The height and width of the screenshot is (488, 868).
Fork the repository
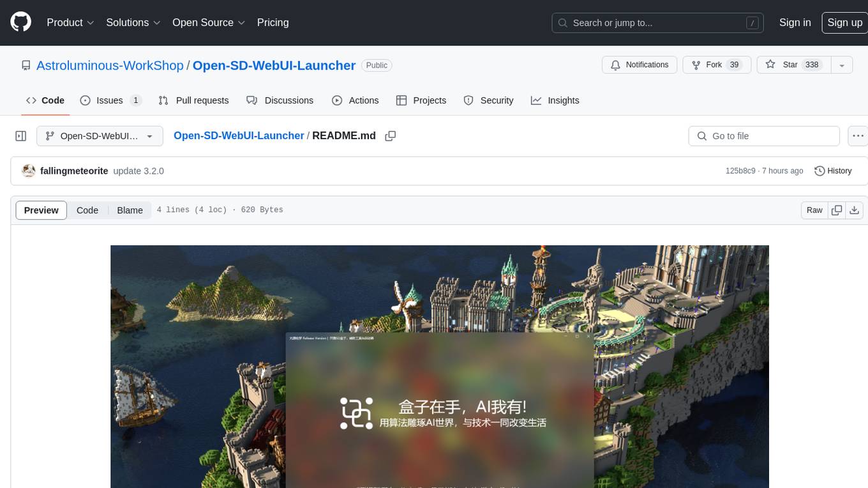click(x=718, y=65)
